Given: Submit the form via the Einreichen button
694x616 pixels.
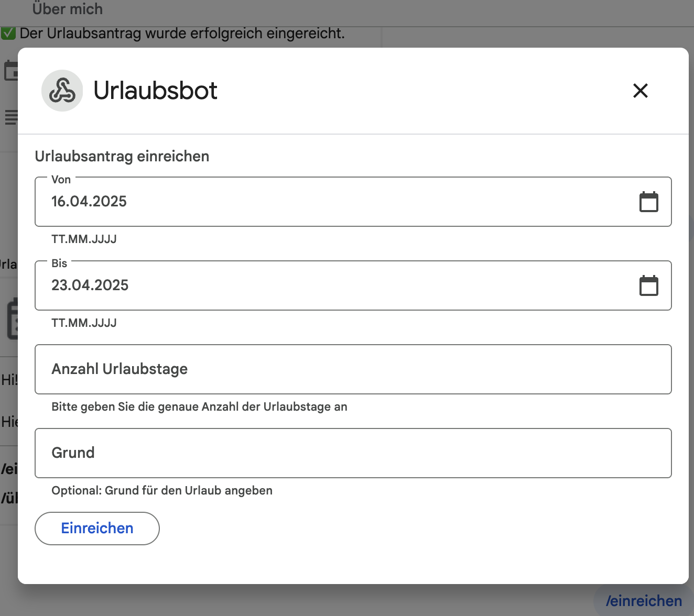Looking at the screenshot, I should click(96, 528).
